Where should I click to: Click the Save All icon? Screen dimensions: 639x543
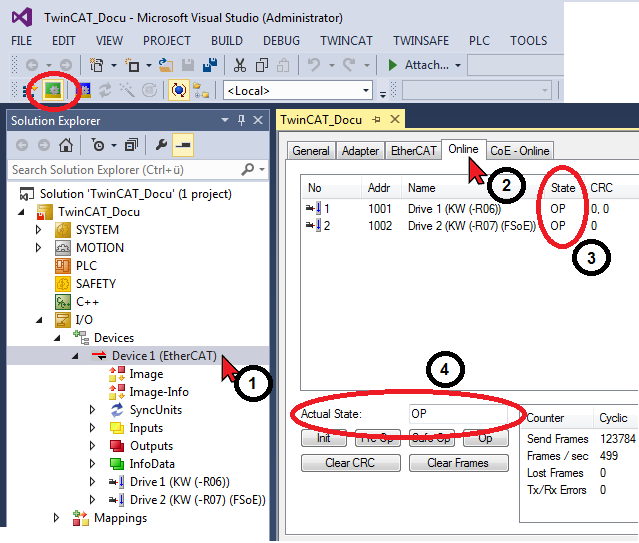tap(210, 65)
